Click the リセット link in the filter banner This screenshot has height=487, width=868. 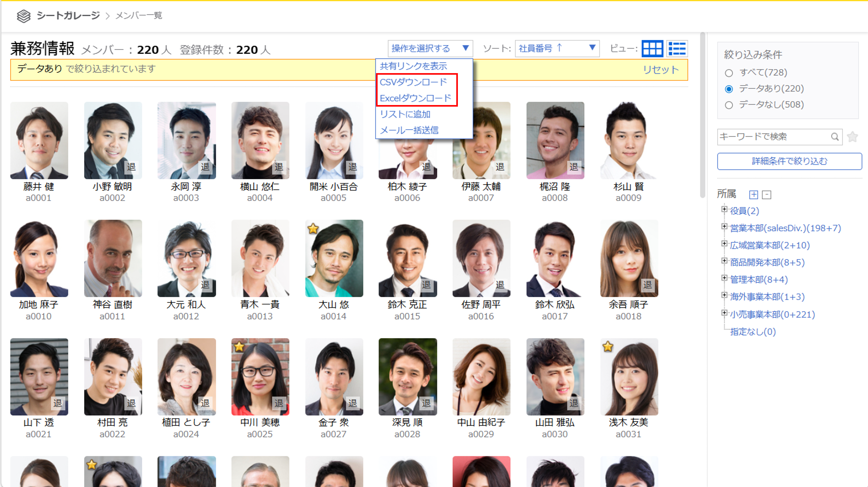click(661, 70)
